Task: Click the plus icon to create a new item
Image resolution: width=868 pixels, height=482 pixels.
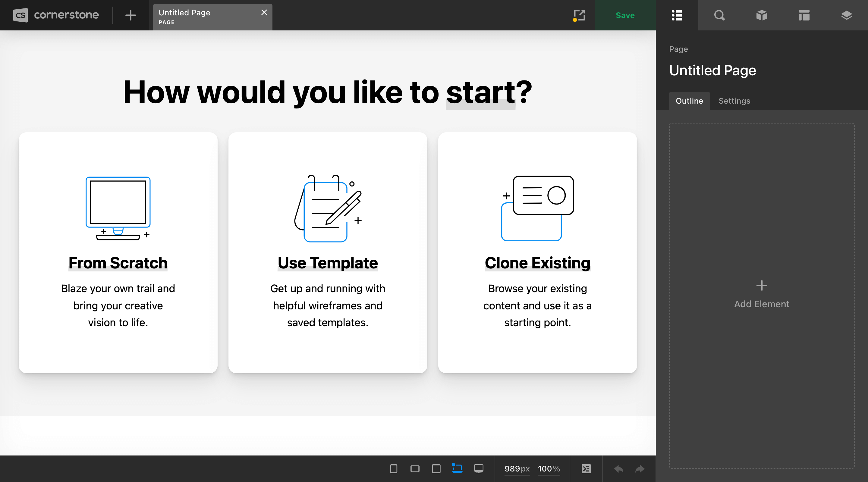Action: 131,15
